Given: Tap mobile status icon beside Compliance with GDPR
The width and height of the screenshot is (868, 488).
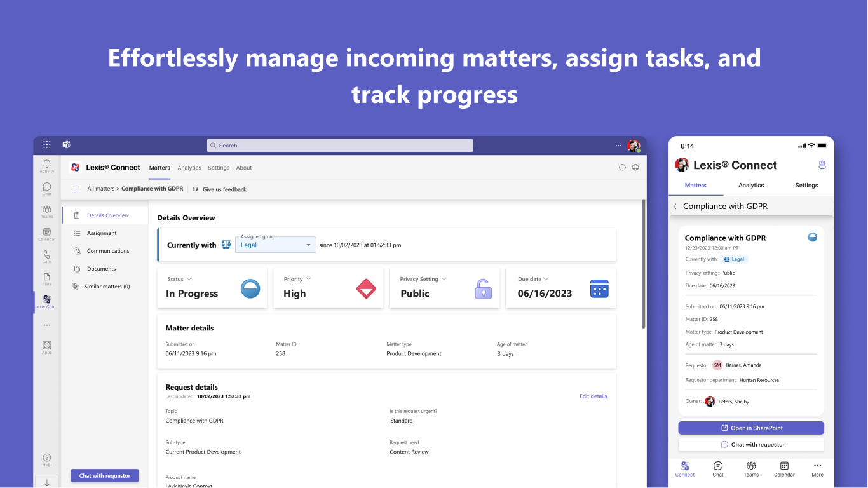Looking at the screenshot, I should point(812,237).
